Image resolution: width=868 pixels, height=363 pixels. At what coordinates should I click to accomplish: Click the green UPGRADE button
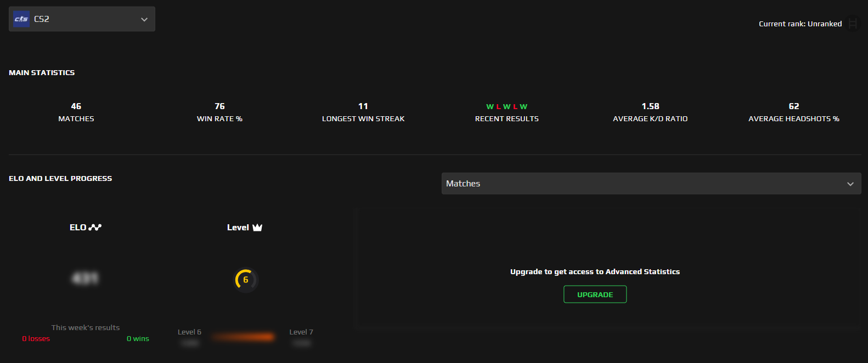point(595,294)
